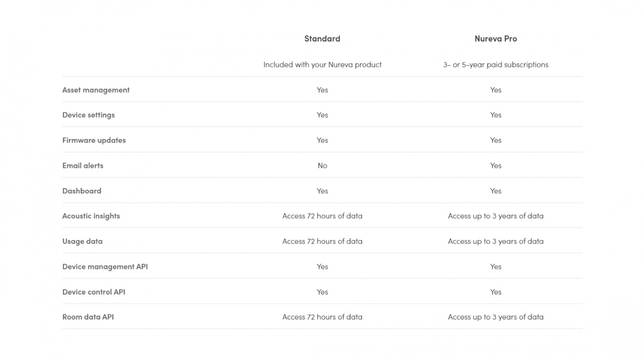This screenshot has height=362, width=644.
Task: Click the Dashboard row label
Action: pyautogui.click(x=82, y=191)
